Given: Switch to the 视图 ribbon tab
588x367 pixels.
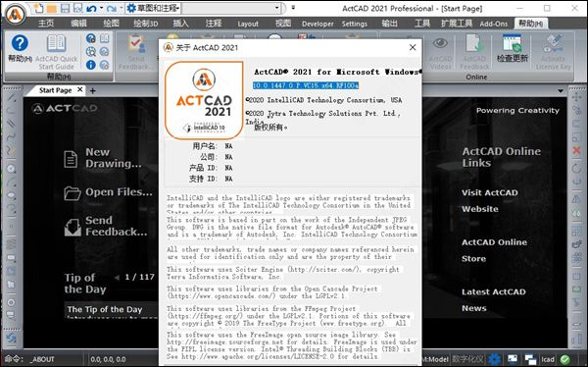Looking at the screenshot, I should coord(283,24).
